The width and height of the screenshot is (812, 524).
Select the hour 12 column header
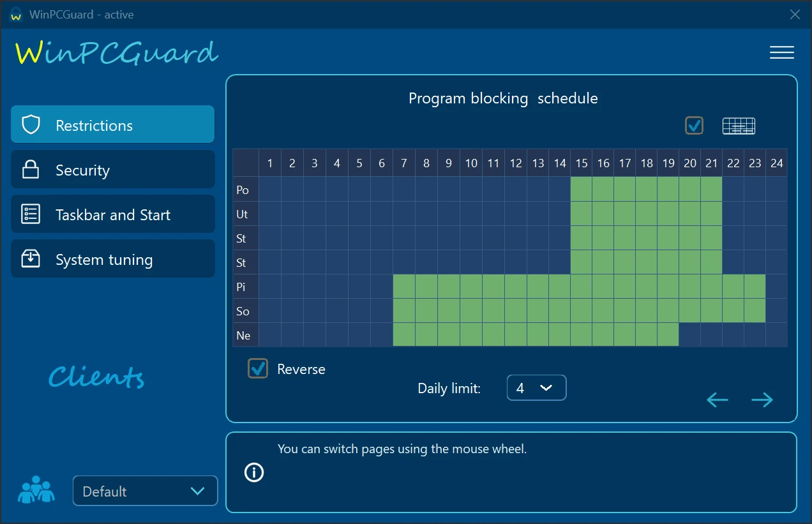pos(516,163)
